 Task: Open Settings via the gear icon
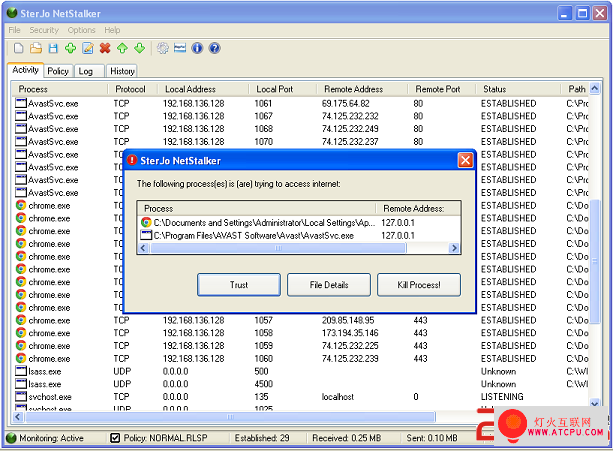[x=163, y=48]
